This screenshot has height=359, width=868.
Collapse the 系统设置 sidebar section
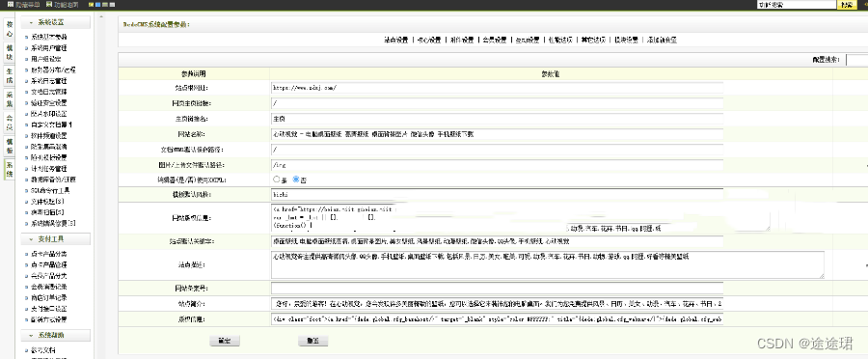pos(55,23)
